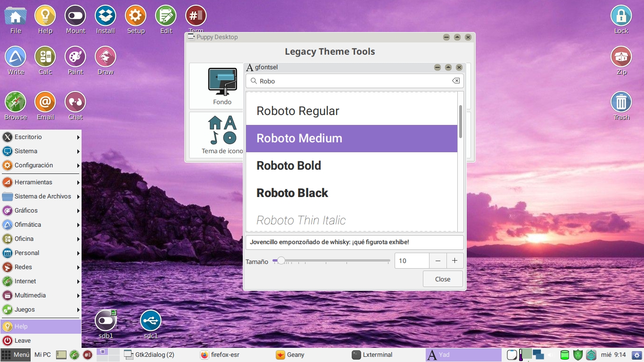
Task: Expand the Configuración submenu
Action: 41,165
